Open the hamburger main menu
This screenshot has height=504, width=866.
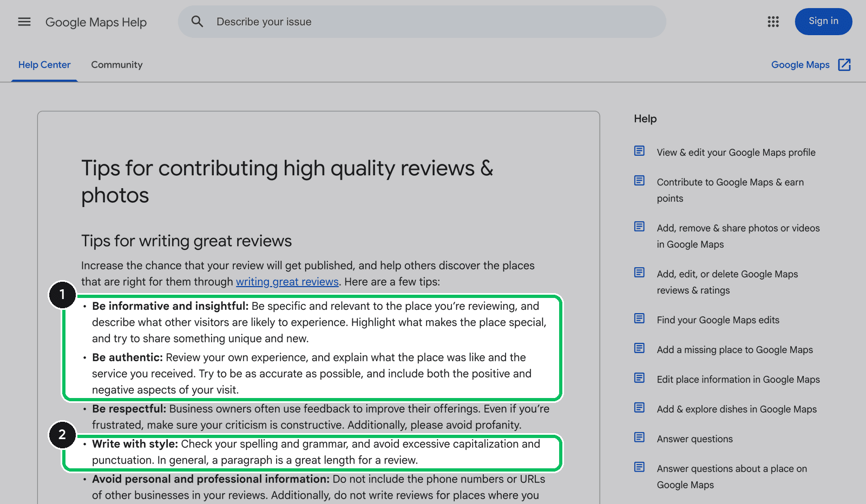pyautogui.click(x=24, y=22)
